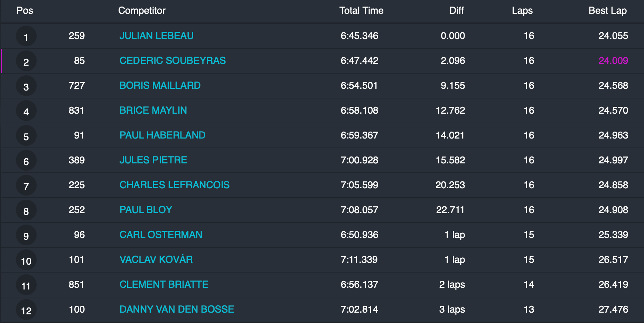Click the purple fastest lap 24.009
644x323 pixels.
pos(613,61)
